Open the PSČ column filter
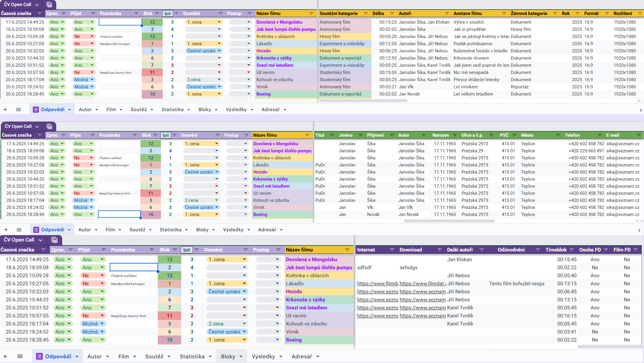The height and width of the screenshot is (363, 644). tap(514, 135)
